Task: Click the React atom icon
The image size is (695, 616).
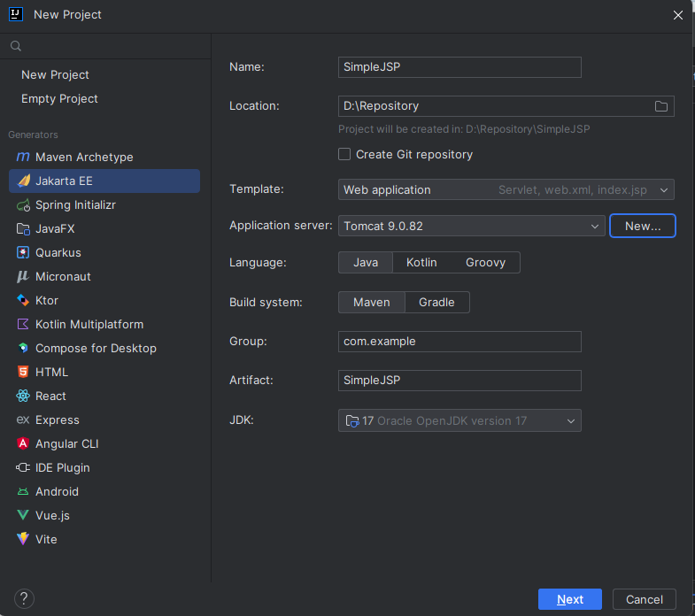Action: 23,396
